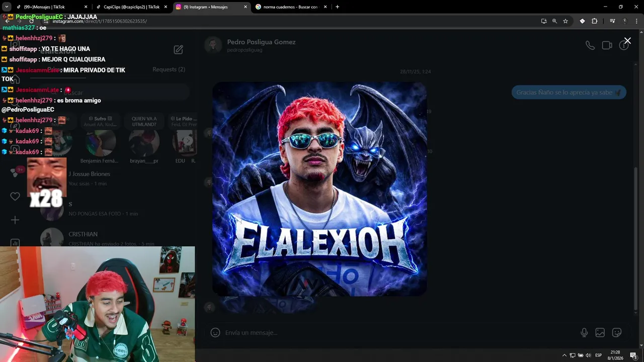Open Windows notification center
The image size is (644, 362).
[x=633, y=355]
